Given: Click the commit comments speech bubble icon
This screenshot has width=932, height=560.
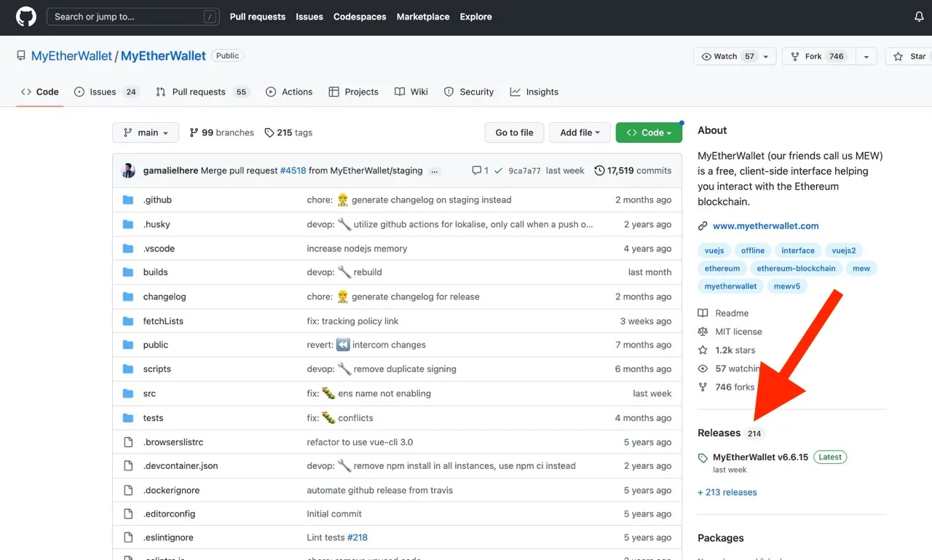Looking at the screenshot, I should click(x=476, y=170).
